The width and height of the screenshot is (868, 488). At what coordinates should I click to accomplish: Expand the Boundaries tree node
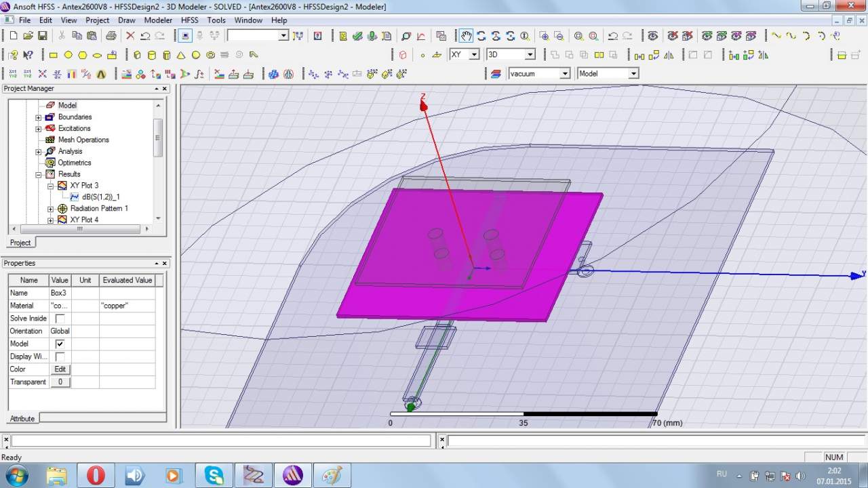(x=39, y=117)
